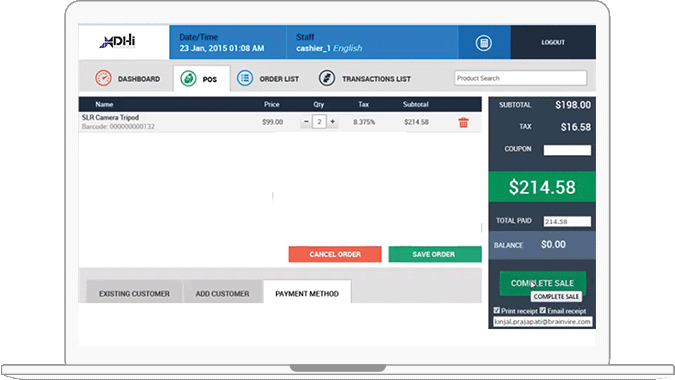The width and height of the screenshot is (675, 380).
Task: Click the Cancel Order button
Action: [x=335, y=254]
